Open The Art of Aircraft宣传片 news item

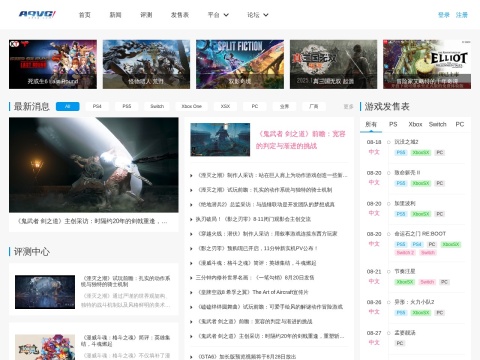253,292
